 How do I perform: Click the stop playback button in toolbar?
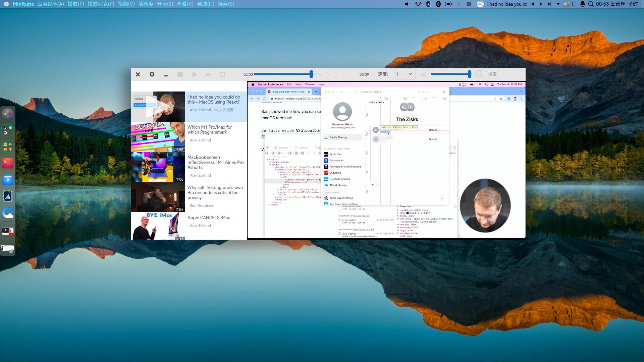180,74
